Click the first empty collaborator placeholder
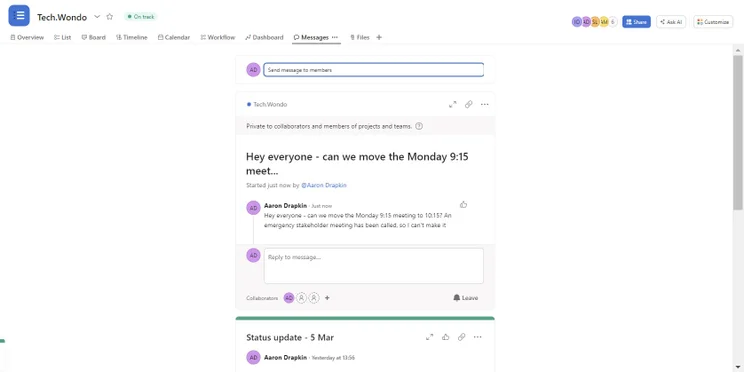The height and width of the screenshot is (372, 744). coord(301,298)
